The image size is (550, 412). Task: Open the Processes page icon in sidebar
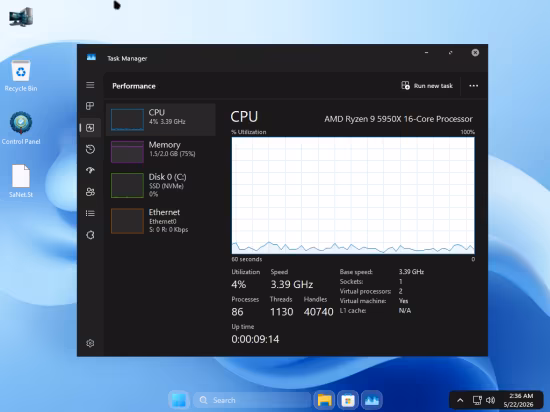(90, 106)
